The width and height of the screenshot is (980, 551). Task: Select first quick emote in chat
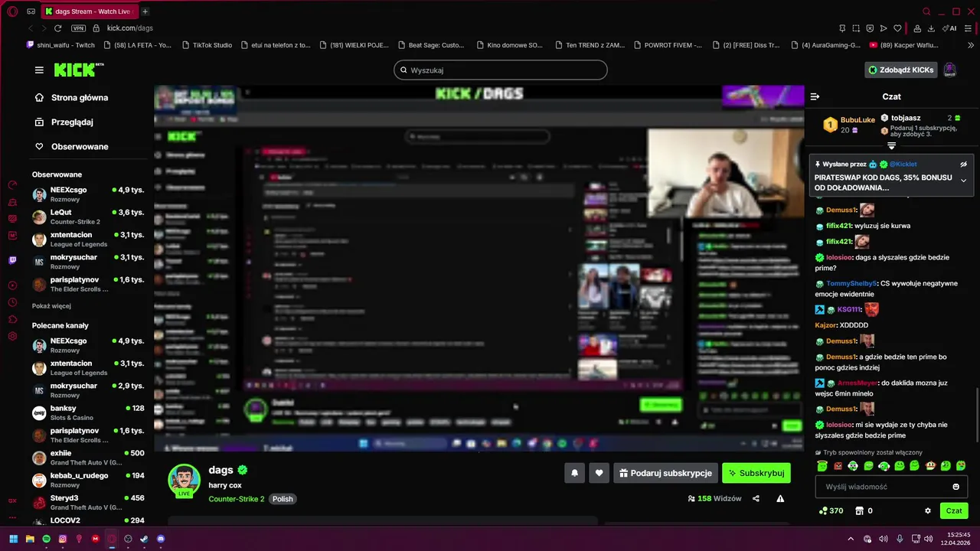pyautogui.click(x=822, y=466)
